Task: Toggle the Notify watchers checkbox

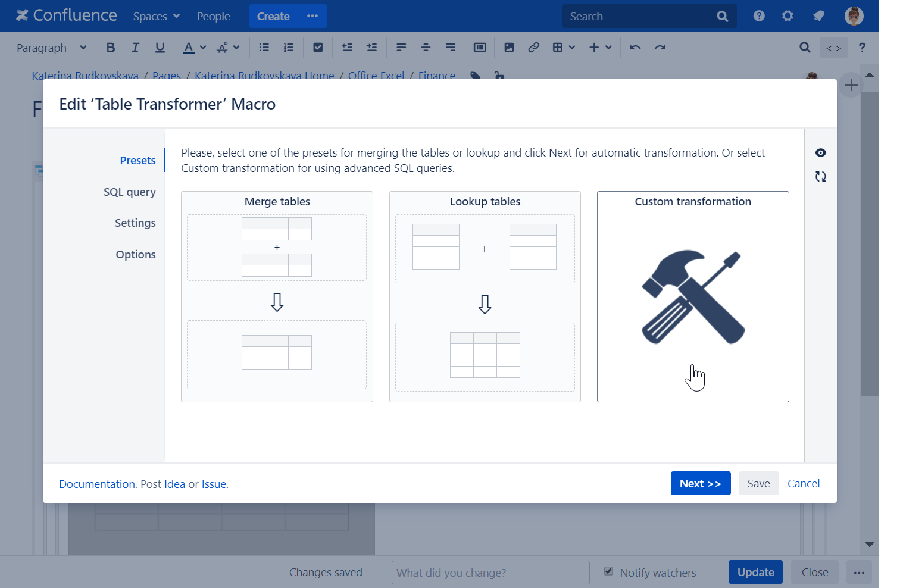Action: (608, 571)
